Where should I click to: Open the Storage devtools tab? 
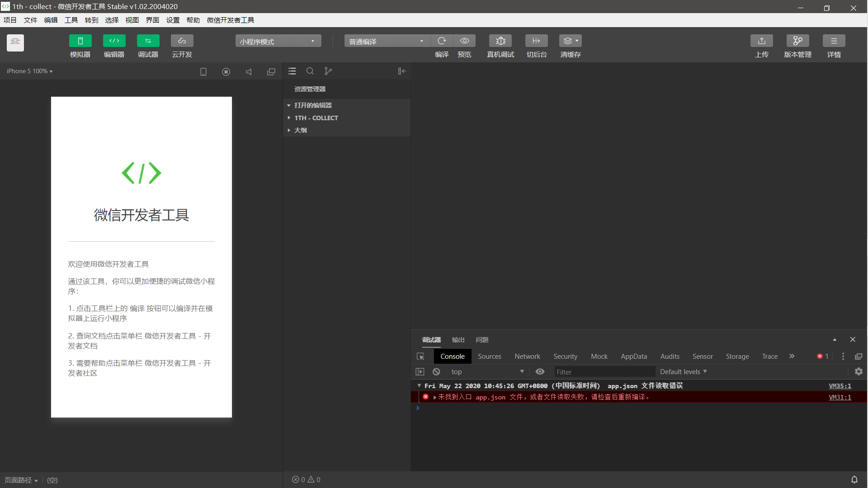737,357
